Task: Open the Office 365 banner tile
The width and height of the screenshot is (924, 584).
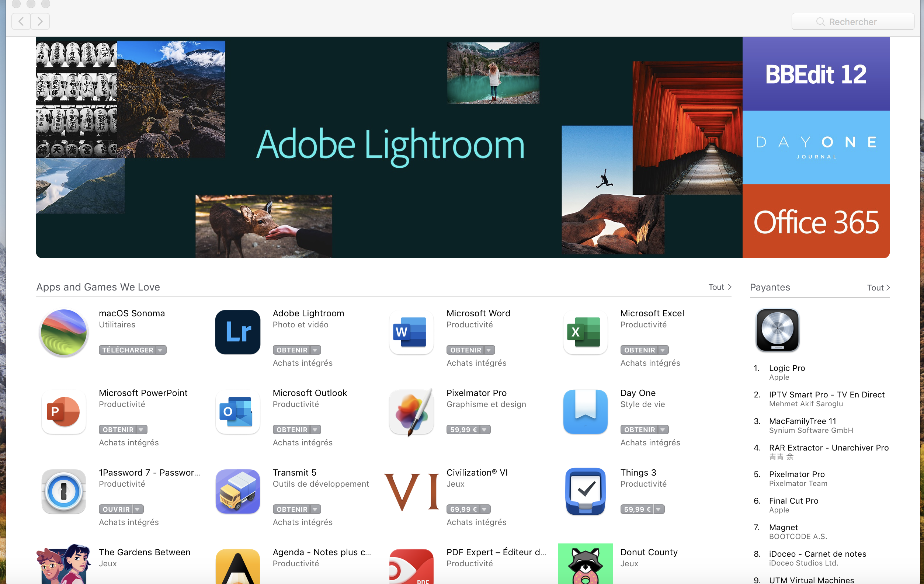Action: [x=816, y=222]
